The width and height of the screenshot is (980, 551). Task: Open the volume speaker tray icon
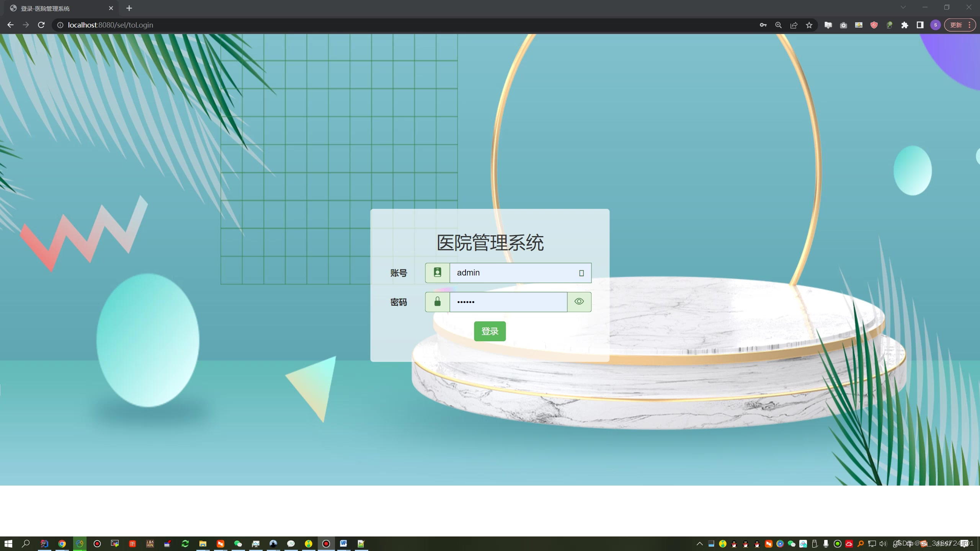pyautogui.click(x=883, y=544)
